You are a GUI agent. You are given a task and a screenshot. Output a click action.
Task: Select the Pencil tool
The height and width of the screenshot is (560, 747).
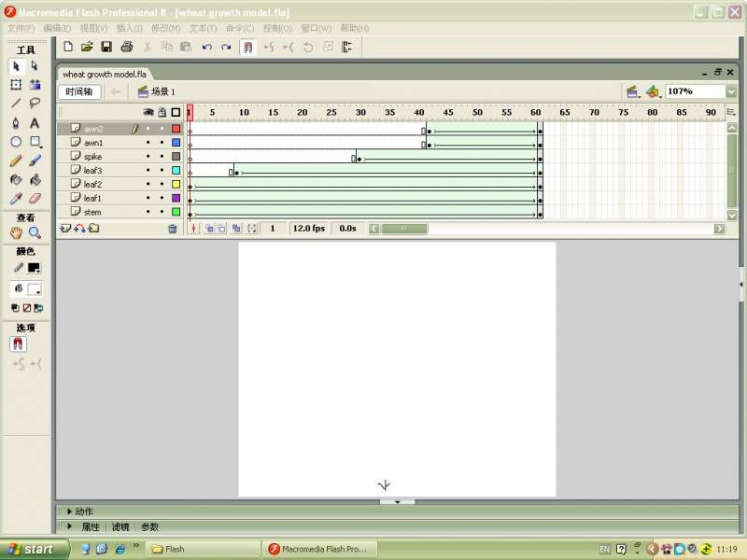pyautogui.click(x=16, y=161)
